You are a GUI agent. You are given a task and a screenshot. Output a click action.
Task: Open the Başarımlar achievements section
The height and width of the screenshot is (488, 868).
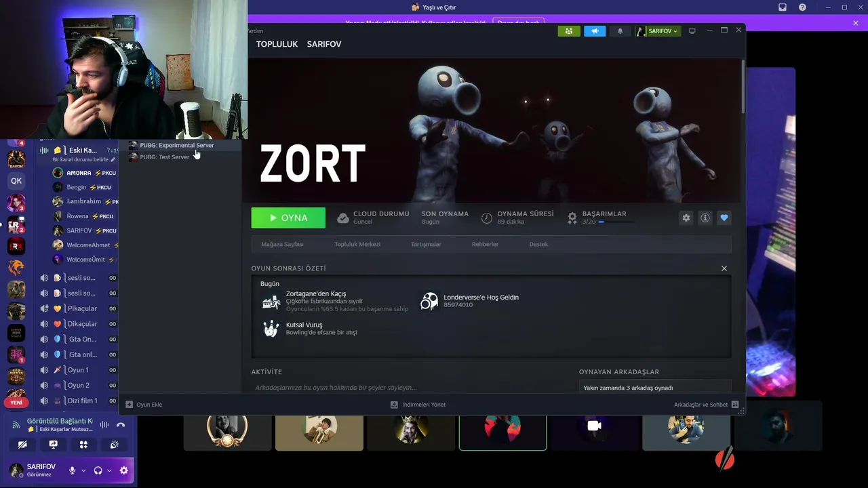click(x=604, y=214)
